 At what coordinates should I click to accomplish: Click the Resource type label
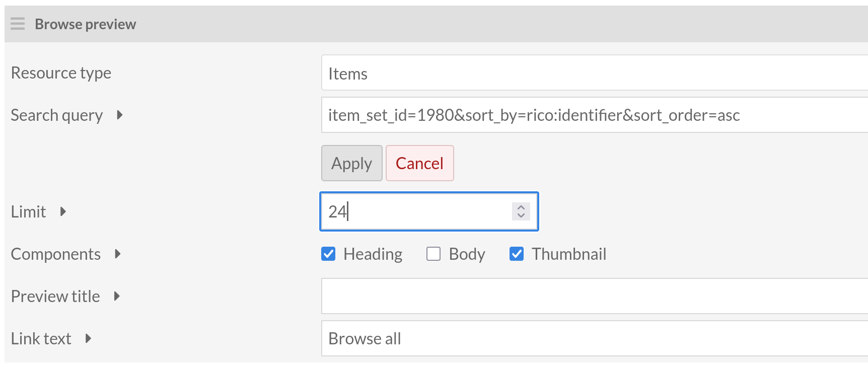click(61, 73)
